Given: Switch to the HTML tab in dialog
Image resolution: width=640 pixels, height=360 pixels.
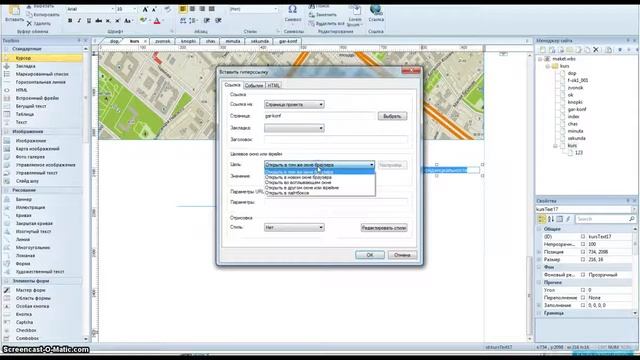Looking at the screenshot, I should (273, 85).
